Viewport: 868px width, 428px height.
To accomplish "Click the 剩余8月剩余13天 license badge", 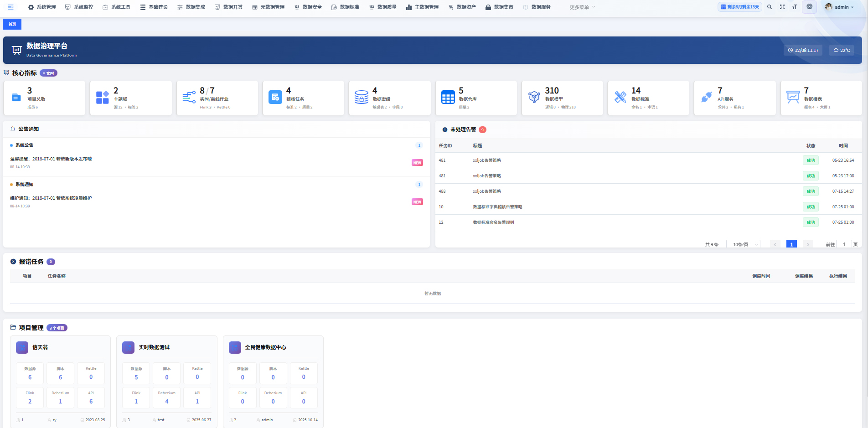I will 739,7.
